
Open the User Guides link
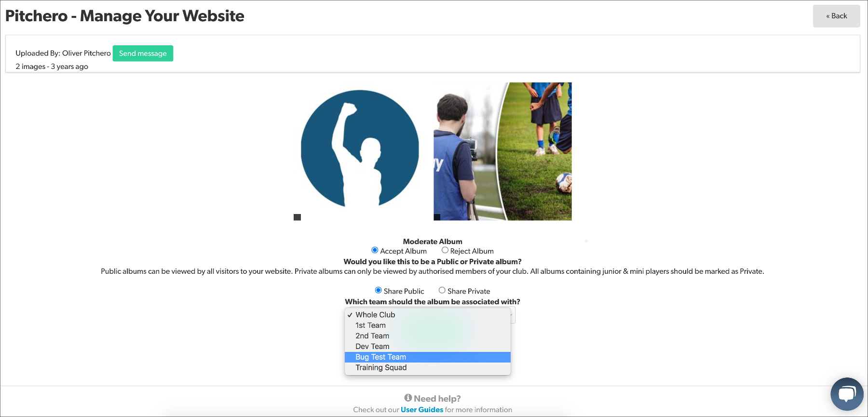click(422, 410)
